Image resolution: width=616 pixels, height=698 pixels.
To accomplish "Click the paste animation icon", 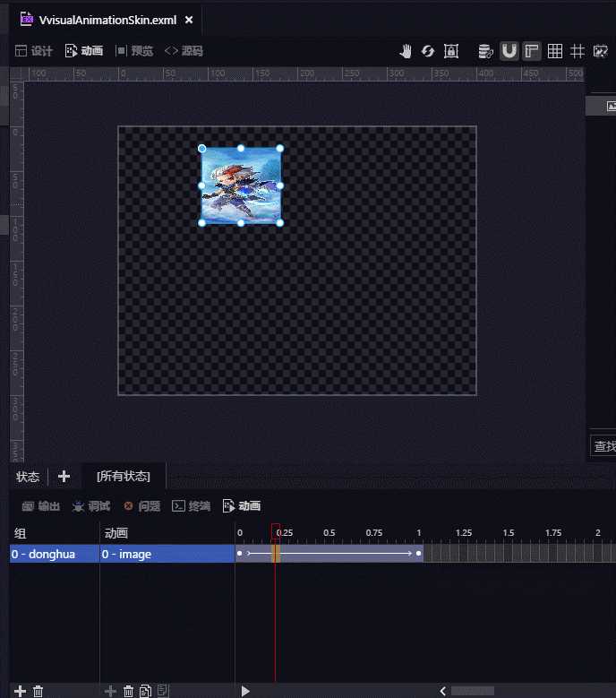I will [163, 691].
